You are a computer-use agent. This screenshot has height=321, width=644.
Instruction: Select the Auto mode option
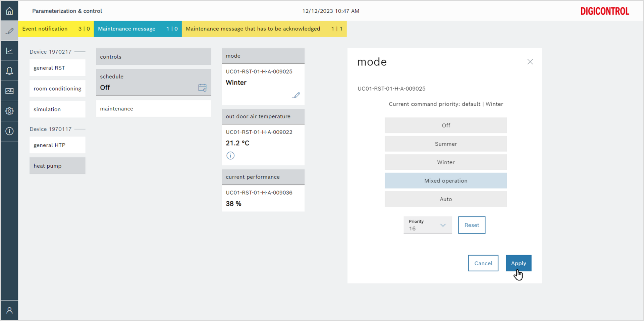[445, 199]
